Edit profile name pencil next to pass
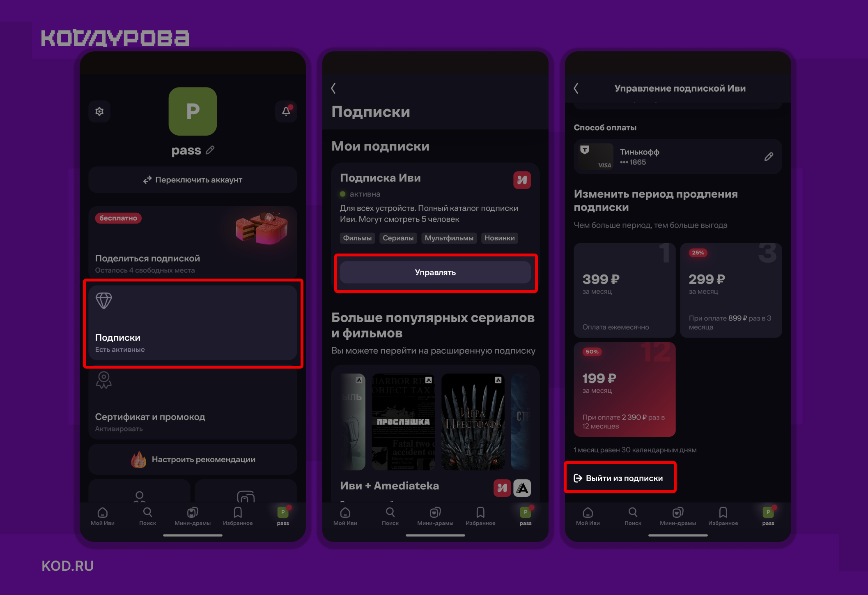The image size is (868, 595). coord(210,150)
